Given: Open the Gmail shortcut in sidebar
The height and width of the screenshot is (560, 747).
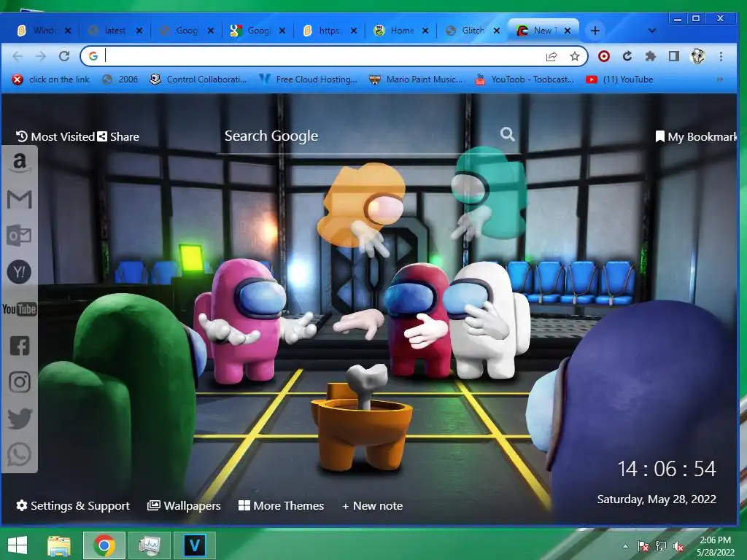Looking at the screenshot, I should point(20,199).
